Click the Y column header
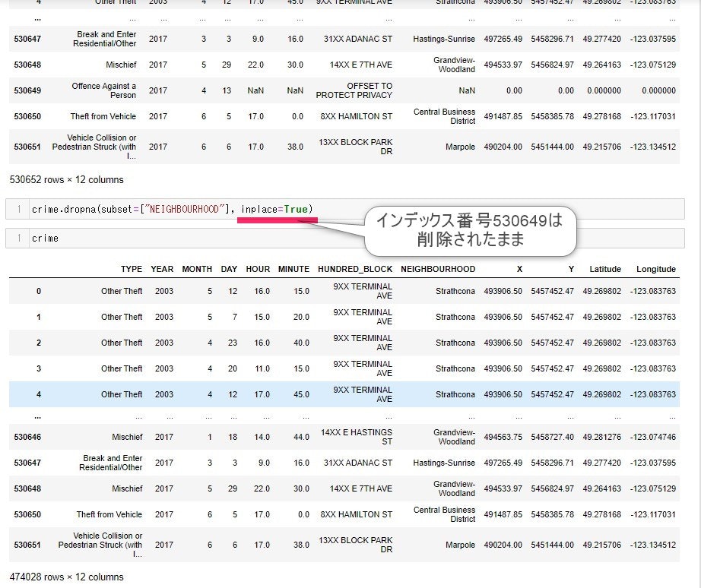This screenshot has height=588, width=701. click(571, 269)
